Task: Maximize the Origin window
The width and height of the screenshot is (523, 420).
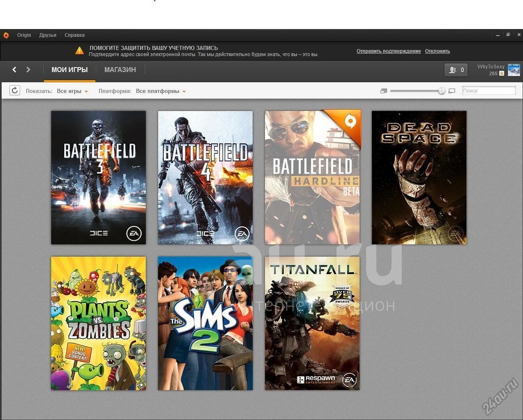Action: coord(508,35)
